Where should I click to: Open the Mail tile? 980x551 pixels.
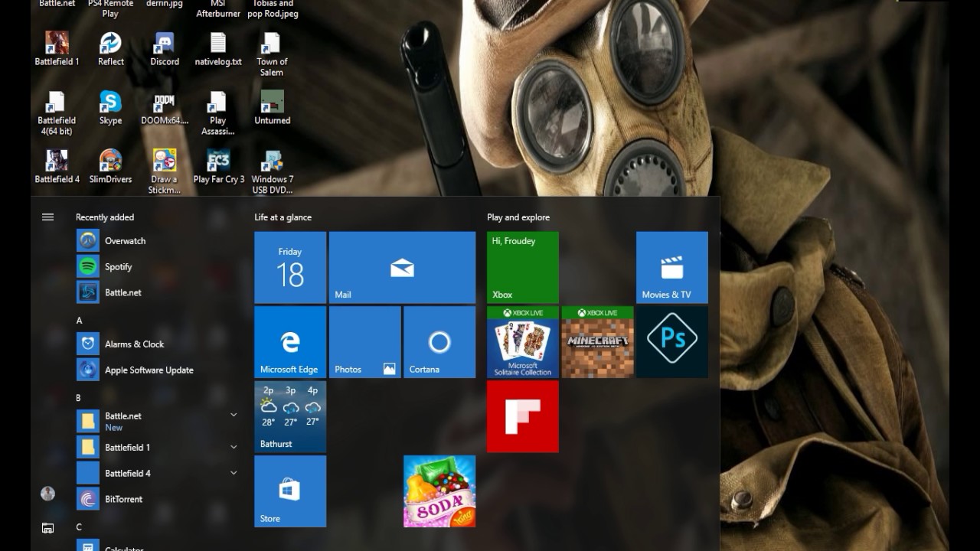click(402, 268)
